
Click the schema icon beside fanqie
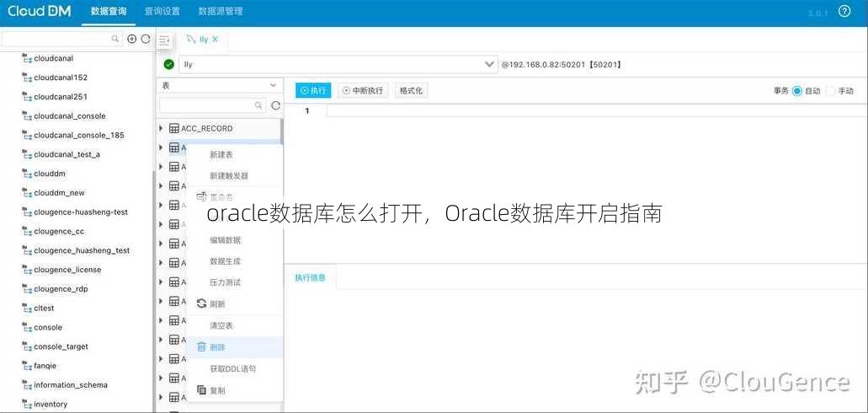point(27,366)
